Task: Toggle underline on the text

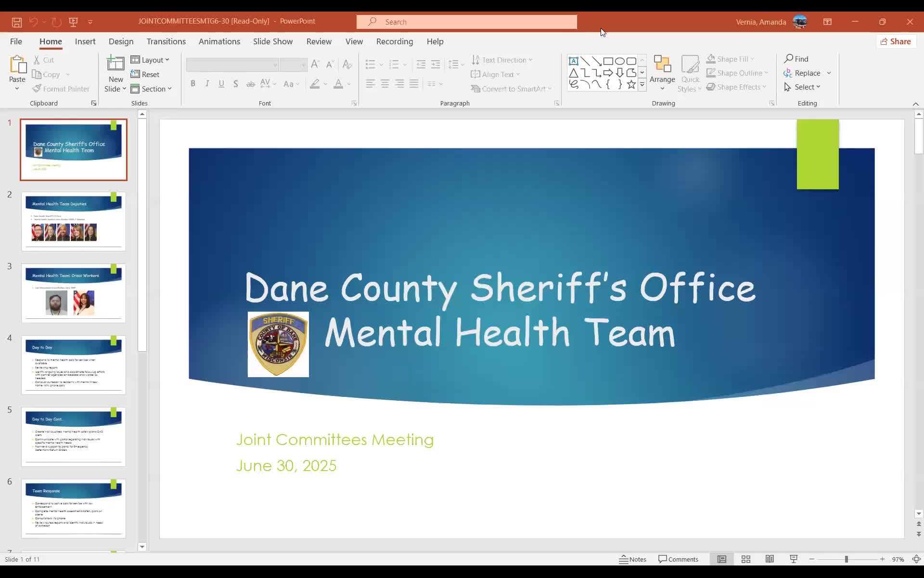Action: pyautogui.click(x=221, y=83)
